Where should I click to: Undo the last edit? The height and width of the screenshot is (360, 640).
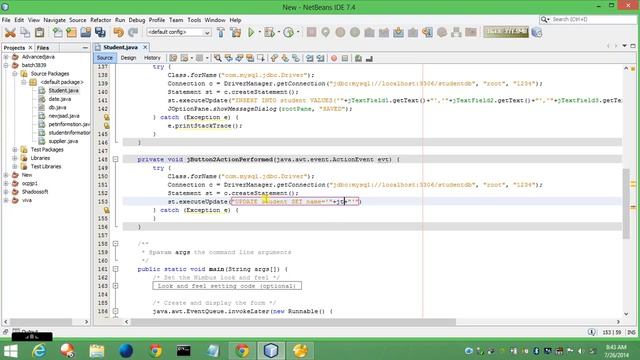click(x=118, y=32)
